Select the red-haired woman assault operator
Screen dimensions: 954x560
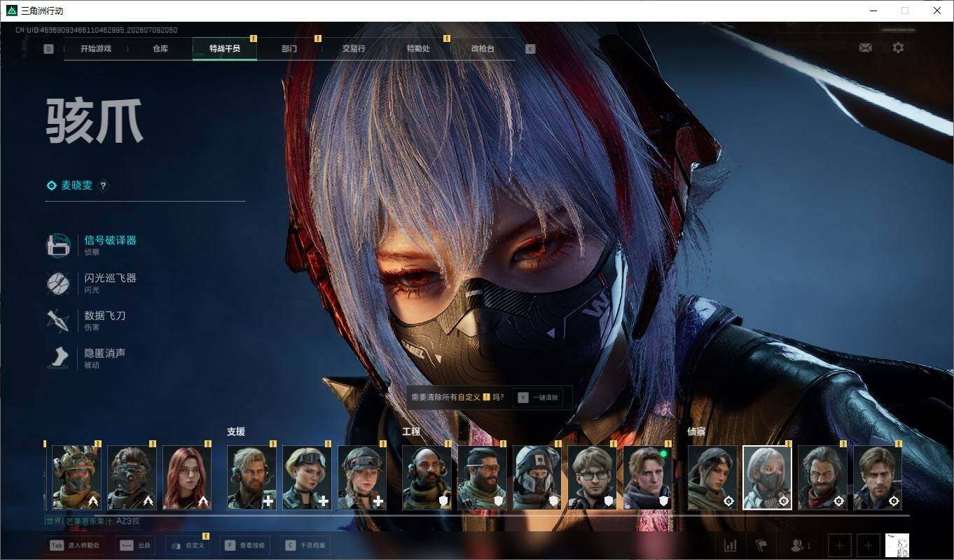187,478
